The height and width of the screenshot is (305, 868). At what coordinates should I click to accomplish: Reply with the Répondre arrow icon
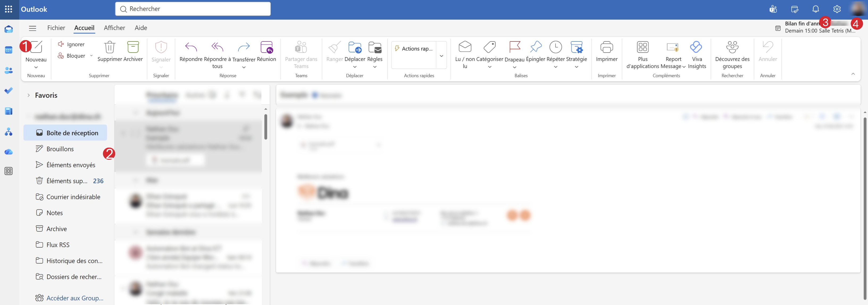pos(191,47)
